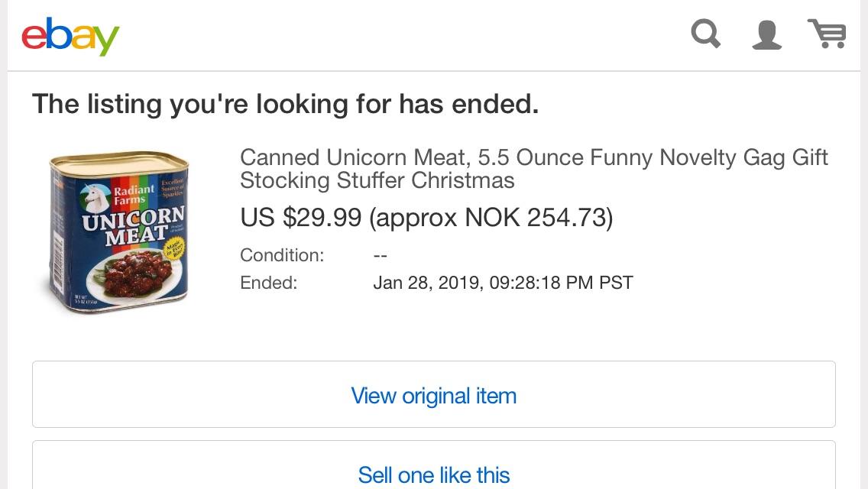The width and height of the screenshot is (868, 489).
Task: Click the Stocking Stuffer Christmas title line
Action: tap(378, 180)
